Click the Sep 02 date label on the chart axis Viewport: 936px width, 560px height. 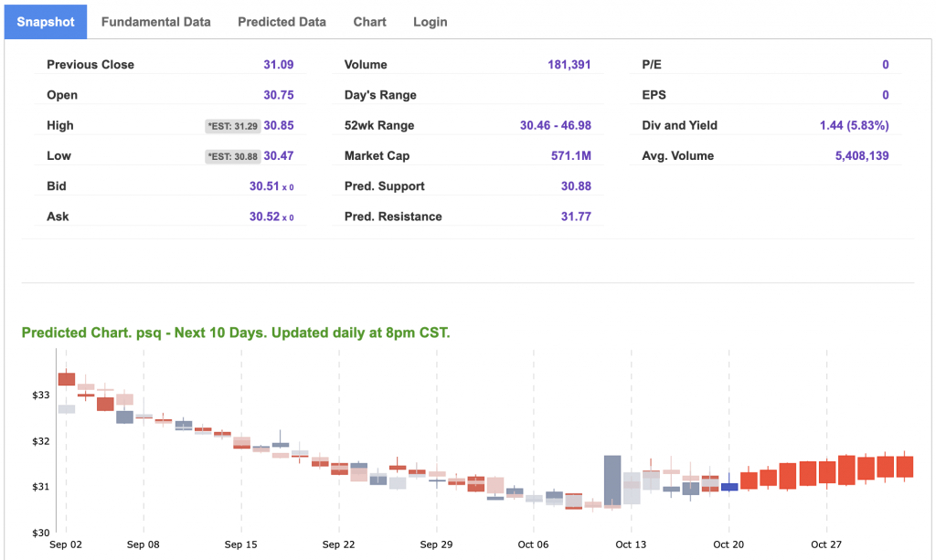(66, 544)
